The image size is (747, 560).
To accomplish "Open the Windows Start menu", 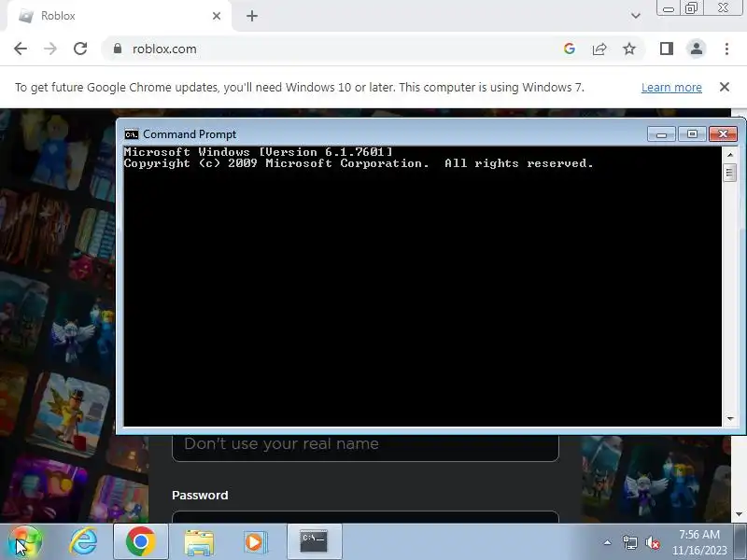I will 25,541.
